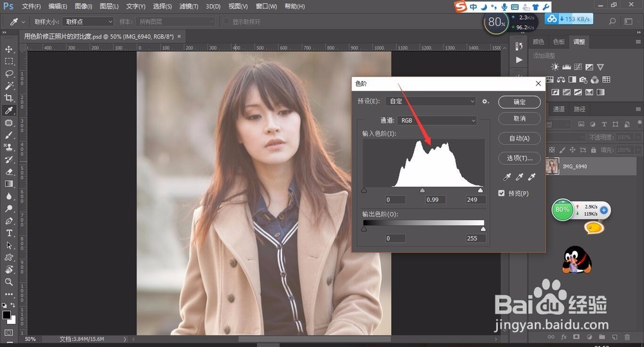
Task: Click the highlight input field showing 249
Action: (476, 200)
